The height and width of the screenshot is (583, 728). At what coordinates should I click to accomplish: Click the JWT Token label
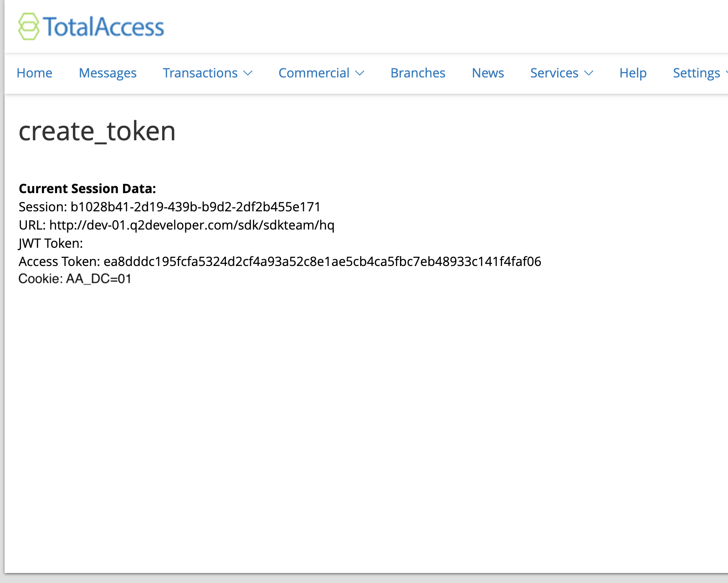pyautogui.click(x=51, y=243)
